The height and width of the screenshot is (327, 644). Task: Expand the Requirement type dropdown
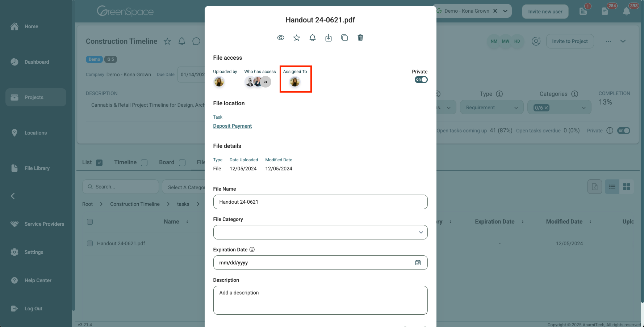(492, 107)
